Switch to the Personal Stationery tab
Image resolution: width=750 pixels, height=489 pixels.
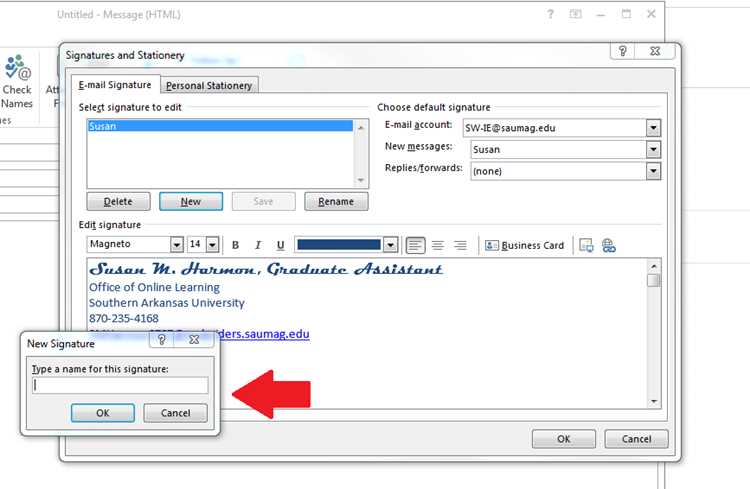[x=209, y=86]
